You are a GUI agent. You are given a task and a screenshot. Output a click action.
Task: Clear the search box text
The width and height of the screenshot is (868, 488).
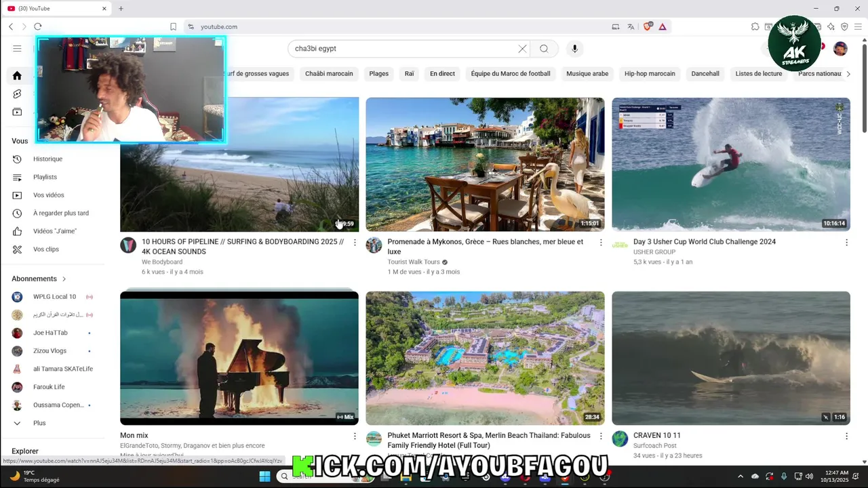tap(522, 49)
